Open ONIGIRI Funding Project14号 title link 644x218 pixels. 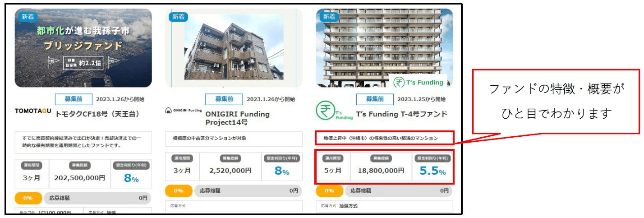coord(237,118)
